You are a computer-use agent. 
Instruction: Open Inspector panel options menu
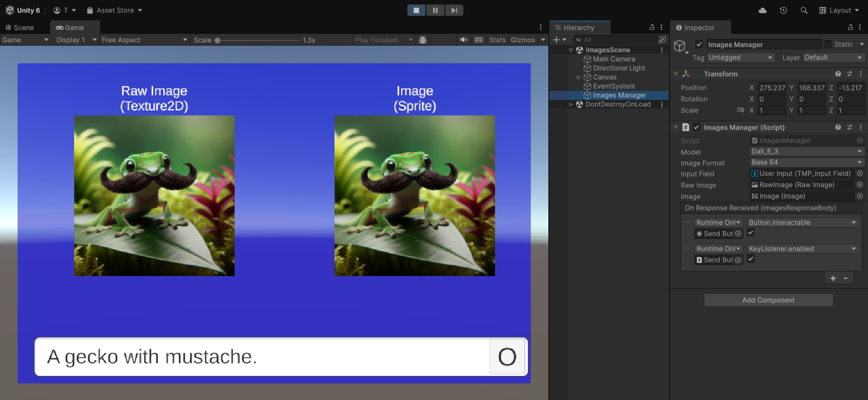click(x=860, y=28)
